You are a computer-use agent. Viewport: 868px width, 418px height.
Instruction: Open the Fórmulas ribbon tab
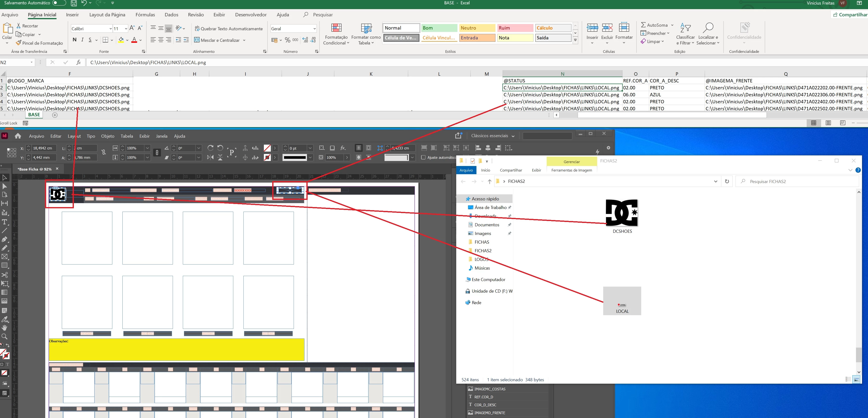145,15
